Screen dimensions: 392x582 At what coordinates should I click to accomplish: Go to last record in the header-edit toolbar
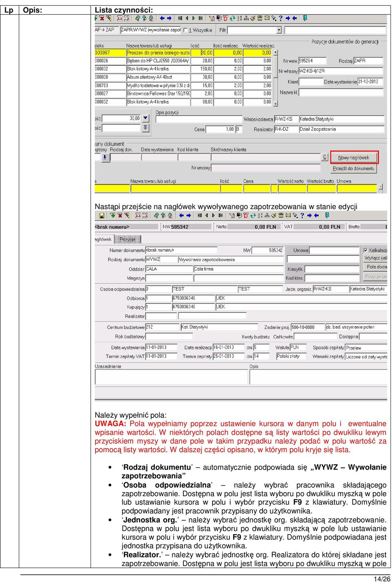(220, 215)
